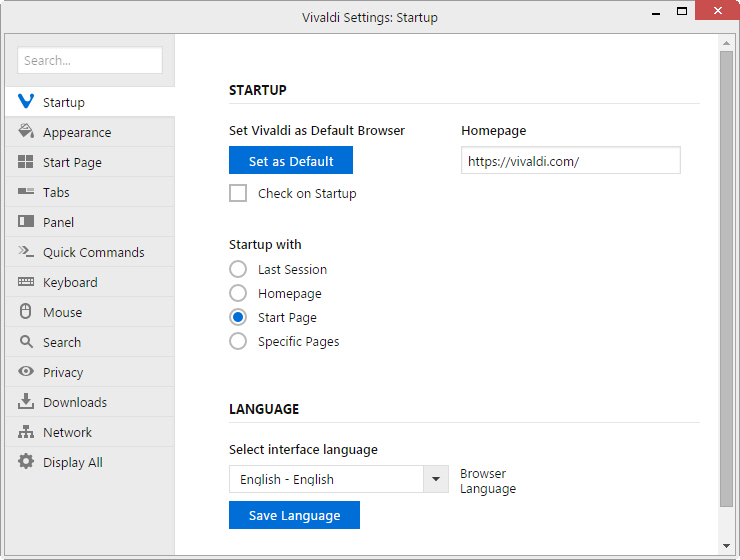Open Start Page settings section

(x=90, y=162)
